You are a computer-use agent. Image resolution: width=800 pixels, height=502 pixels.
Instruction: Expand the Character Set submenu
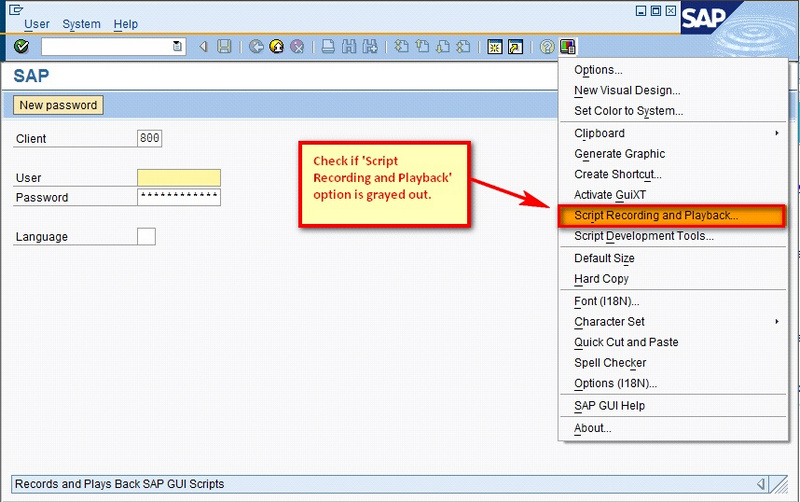[x=777, y=322]
